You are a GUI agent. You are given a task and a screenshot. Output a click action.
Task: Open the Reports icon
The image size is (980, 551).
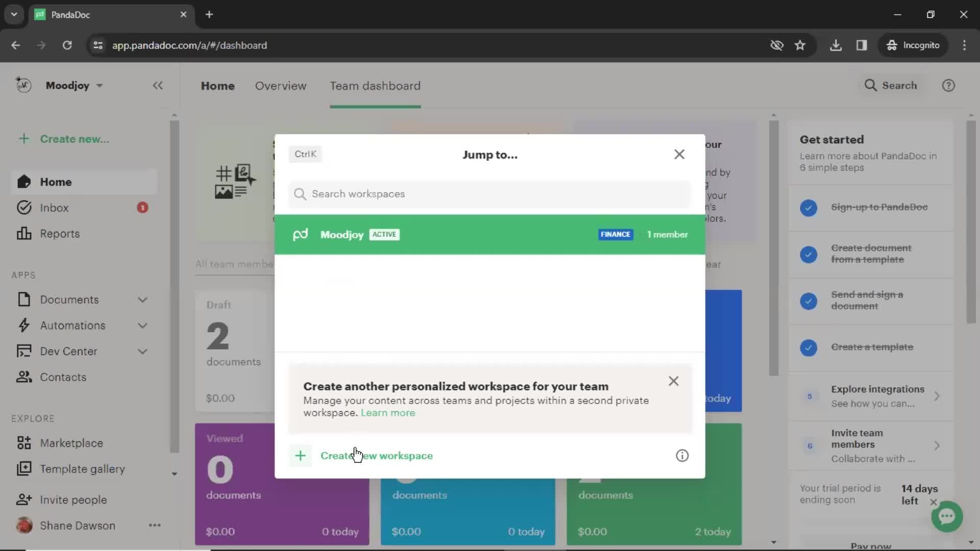point(22,234)
